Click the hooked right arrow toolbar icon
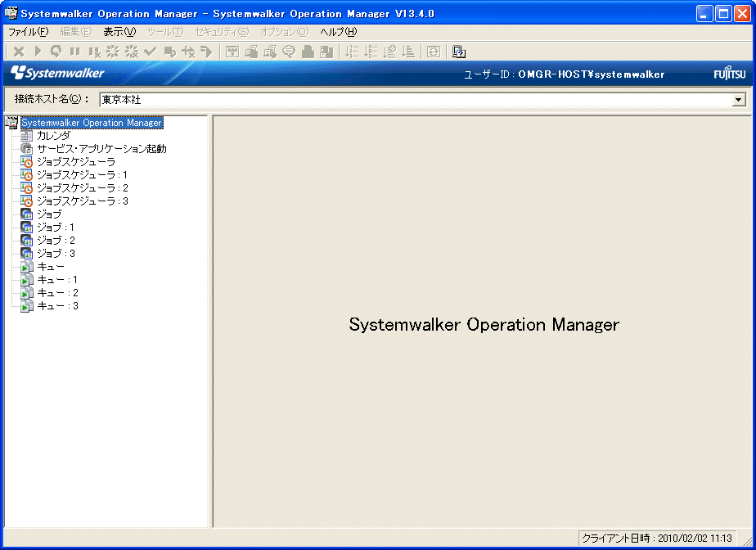The width and height of the screenshot is (756, 550). (206, 51)
